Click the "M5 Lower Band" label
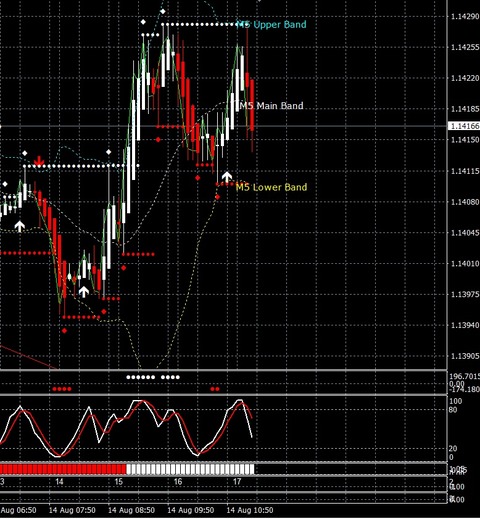The height and width of the screenshot is (519, 480). coord(271,187)
